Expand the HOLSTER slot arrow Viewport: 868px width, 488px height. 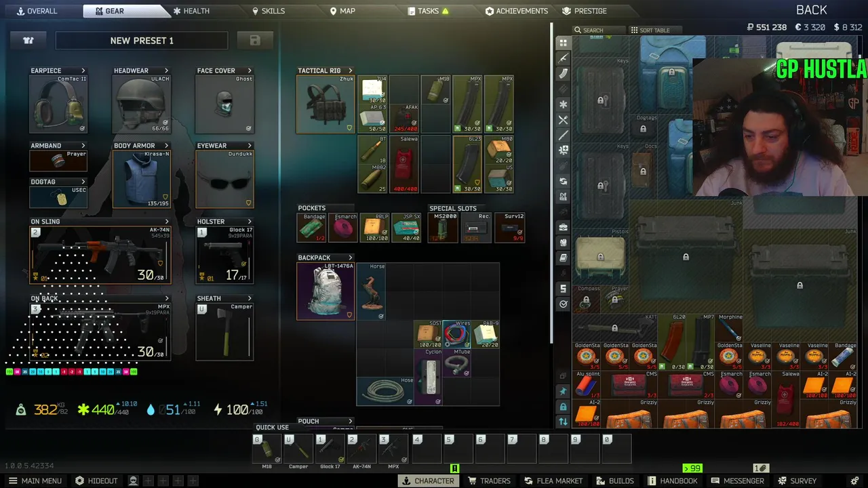coord(250,222)
